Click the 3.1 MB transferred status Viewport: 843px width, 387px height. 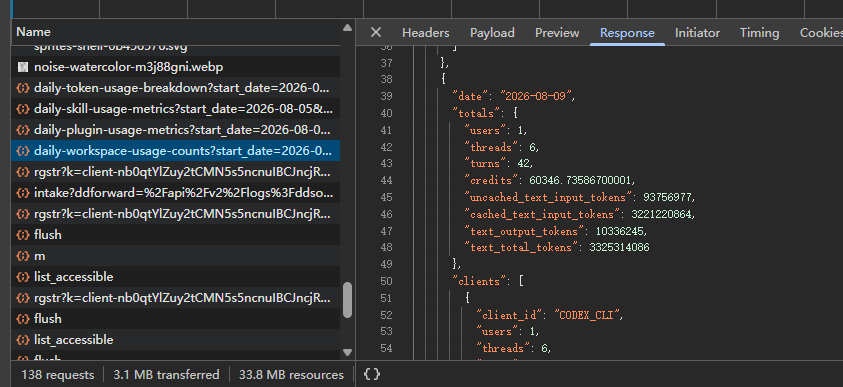click(x=166, y=375)
